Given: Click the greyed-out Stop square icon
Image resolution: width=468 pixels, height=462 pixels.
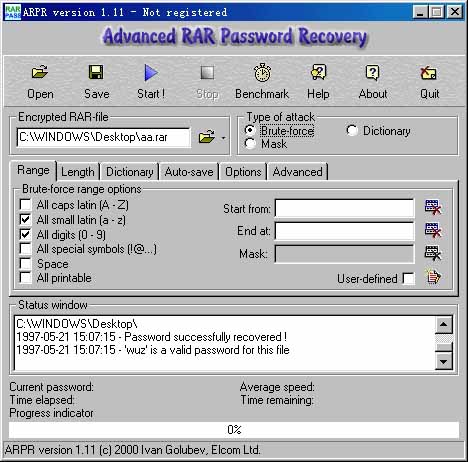Looking at the screenshot, I should [207, 73].
